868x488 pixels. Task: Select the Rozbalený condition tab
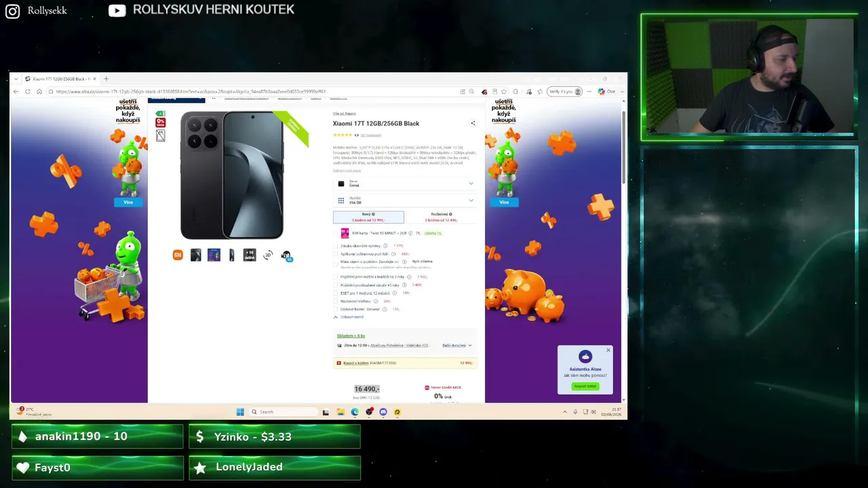pos(441,217)
